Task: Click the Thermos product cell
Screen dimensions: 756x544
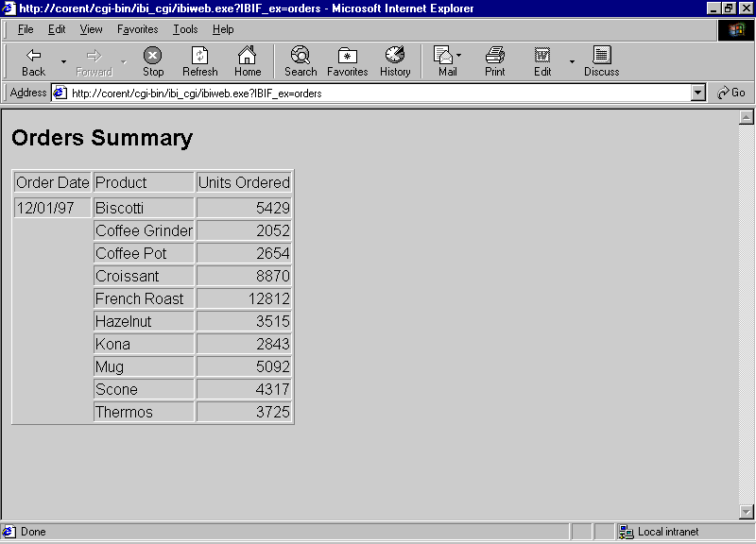Action: (x=144, y=412)
